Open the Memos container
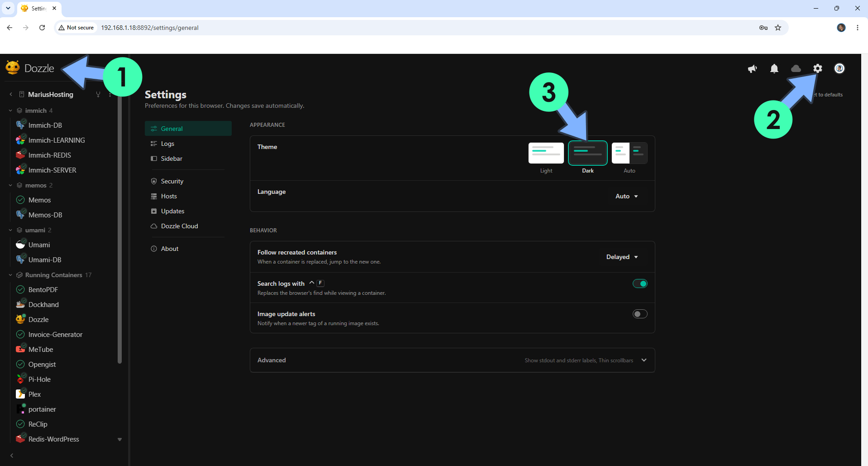Viewport: 868px width, 466px height. click(39, 200)
